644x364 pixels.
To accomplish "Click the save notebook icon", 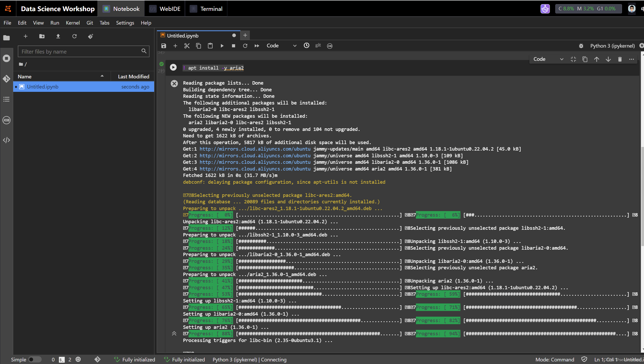I will click(163, 46).
